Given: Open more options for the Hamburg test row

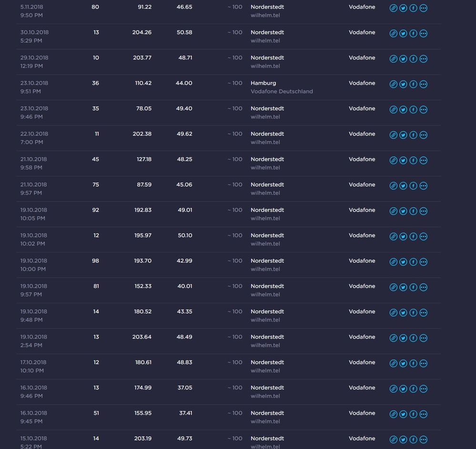Looking at the screenshot, I should click(424, 84).
